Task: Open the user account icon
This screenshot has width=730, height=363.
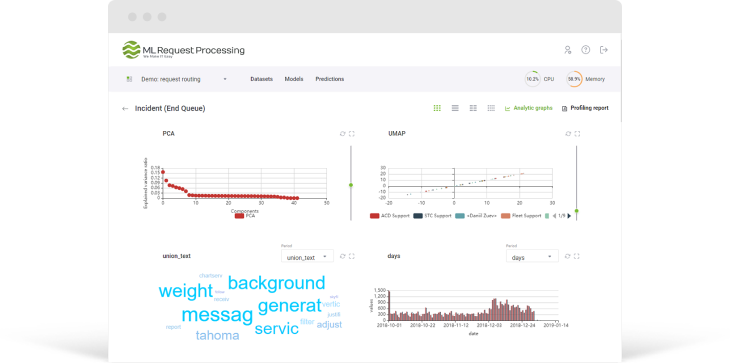Action: point(568,50)
